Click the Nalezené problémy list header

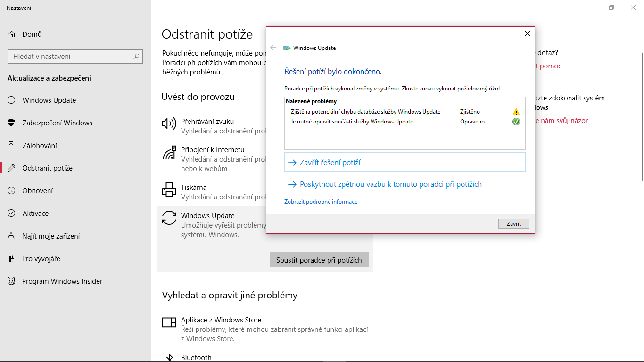311,101
